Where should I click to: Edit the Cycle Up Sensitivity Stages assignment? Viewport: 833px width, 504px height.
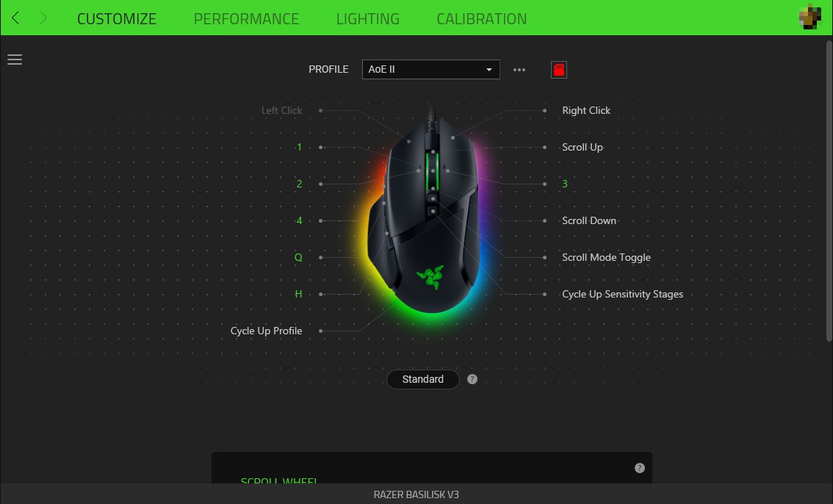[x=623, y=294]
